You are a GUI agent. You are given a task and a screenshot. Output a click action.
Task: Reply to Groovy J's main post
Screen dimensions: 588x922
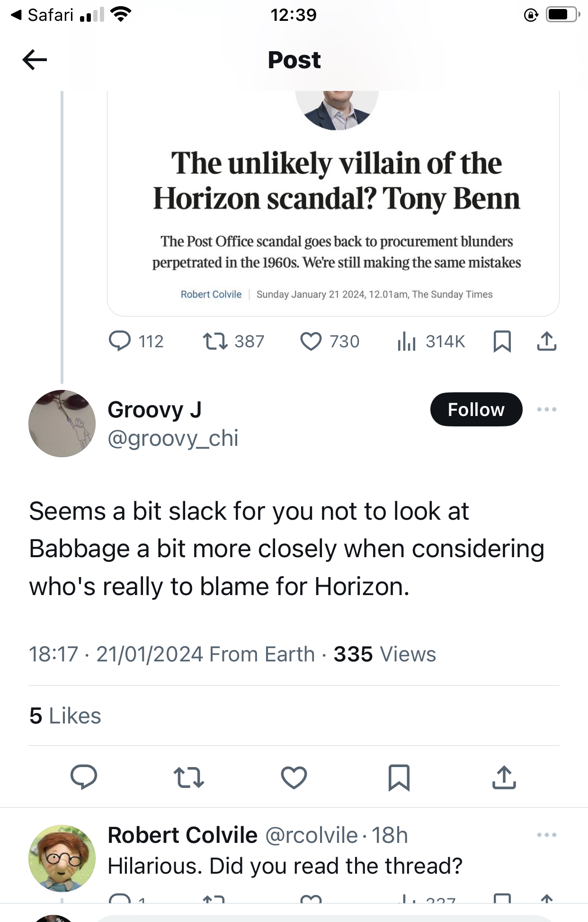pyautogui.click(x=84, y=777)
